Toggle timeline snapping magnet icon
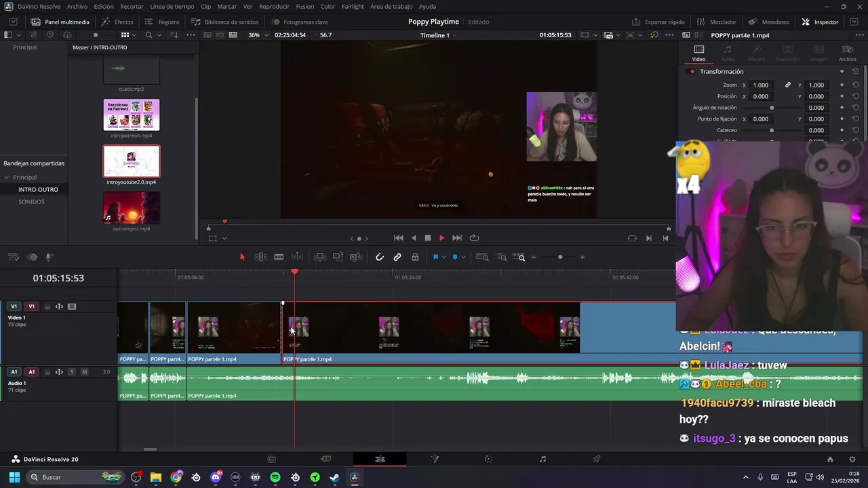Screen dimensions: 868x488 point(380,257)
